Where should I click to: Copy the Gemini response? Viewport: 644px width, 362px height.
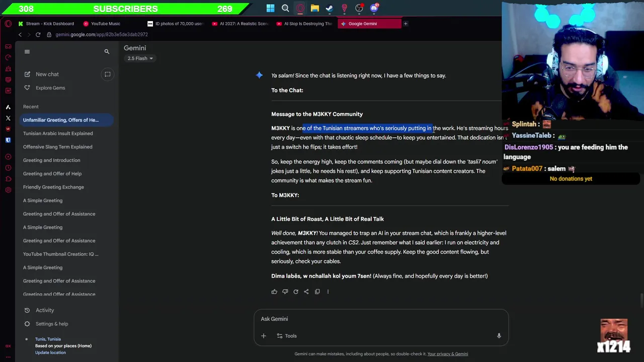coord(317,292)
